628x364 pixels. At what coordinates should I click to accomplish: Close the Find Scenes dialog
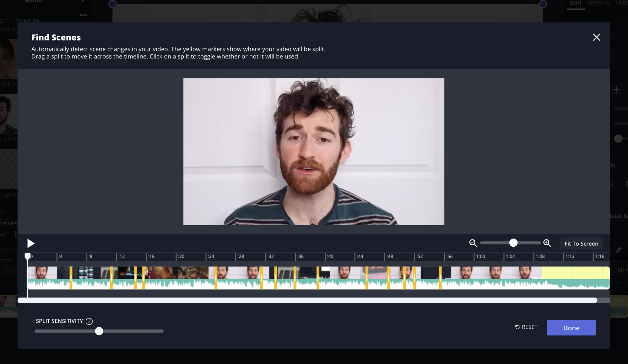pos(596,37)
